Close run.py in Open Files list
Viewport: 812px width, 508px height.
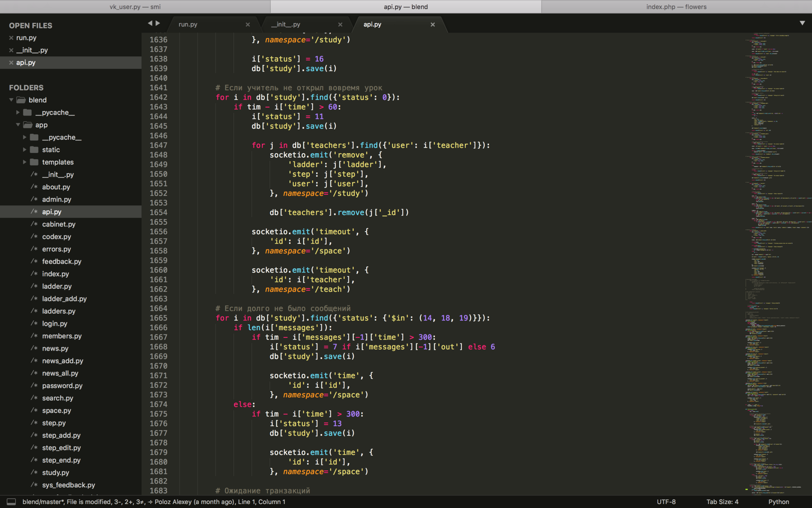[x=11, y=38]
